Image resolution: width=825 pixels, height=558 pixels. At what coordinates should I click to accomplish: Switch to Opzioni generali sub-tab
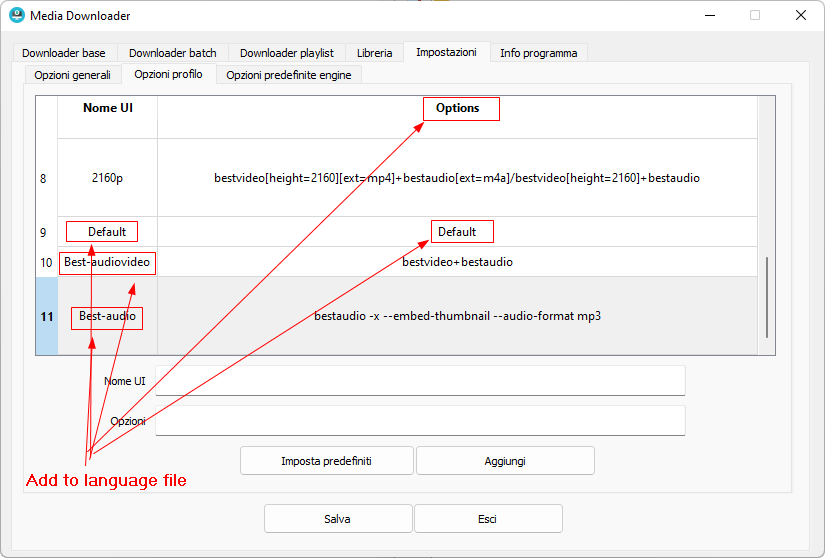pos(73,75)
